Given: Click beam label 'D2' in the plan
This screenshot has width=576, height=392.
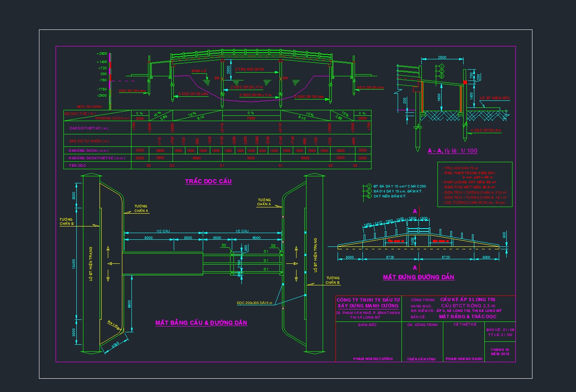Looking at the screenshot, I should coord(224,246).
